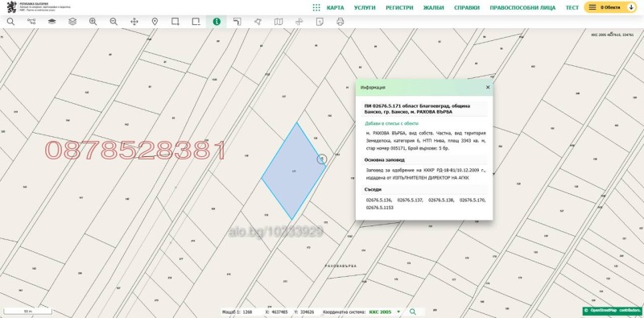Select the length measurement corner tool
The image size is (644, 318).
tap(237, 22)
